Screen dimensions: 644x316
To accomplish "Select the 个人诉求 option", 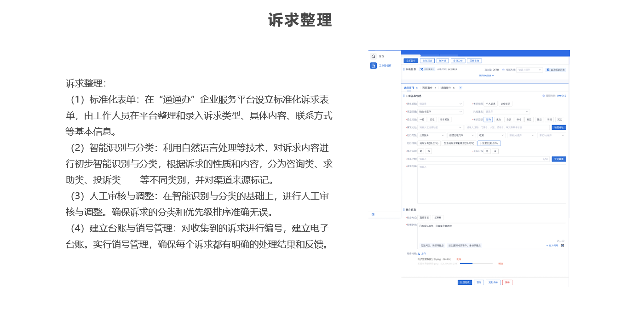I will [x=491, y=104].
